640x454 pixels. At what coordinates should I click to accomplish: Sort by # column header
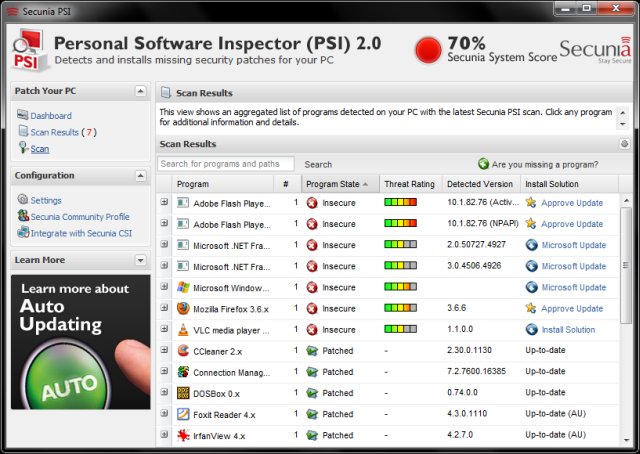[x=287, y=184]
